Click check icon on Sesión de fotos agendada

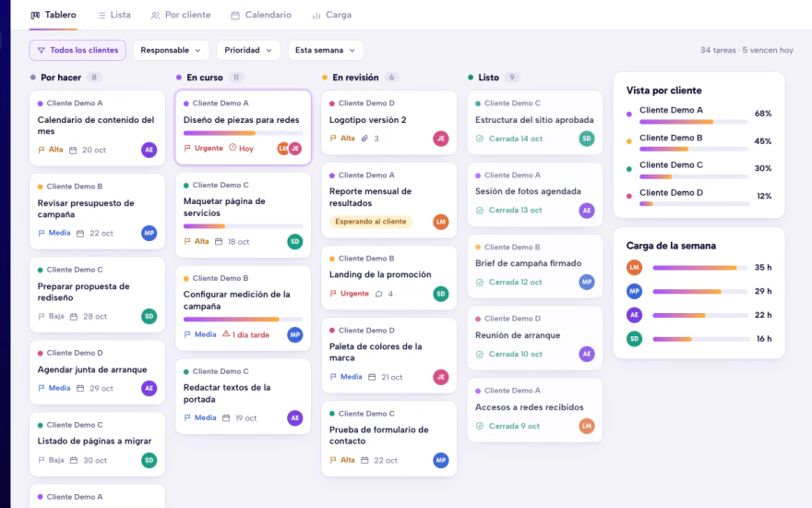480,211
